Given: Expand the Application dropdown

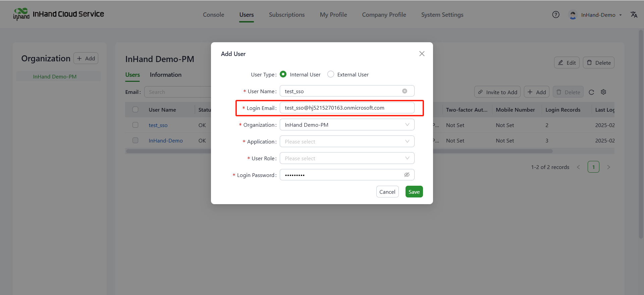Looking at the screenshot, I should (347, 141).
